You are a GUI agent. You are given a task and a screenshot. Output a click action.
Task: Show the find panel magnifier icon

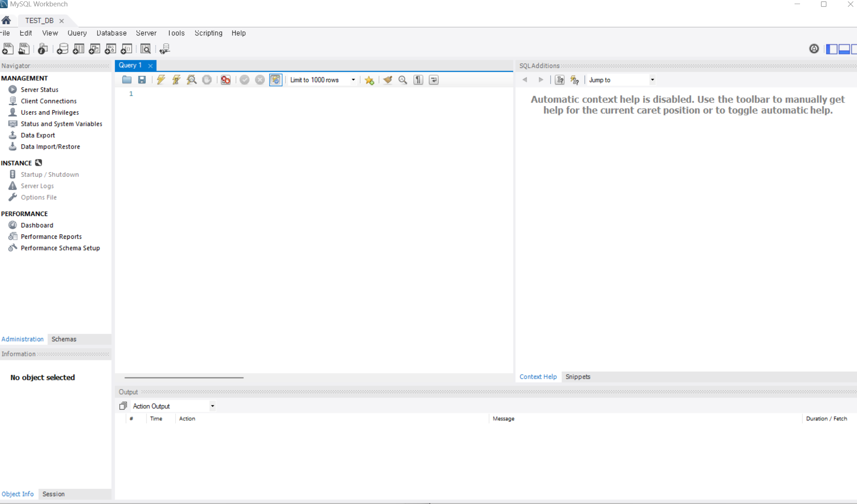point(403,80)
